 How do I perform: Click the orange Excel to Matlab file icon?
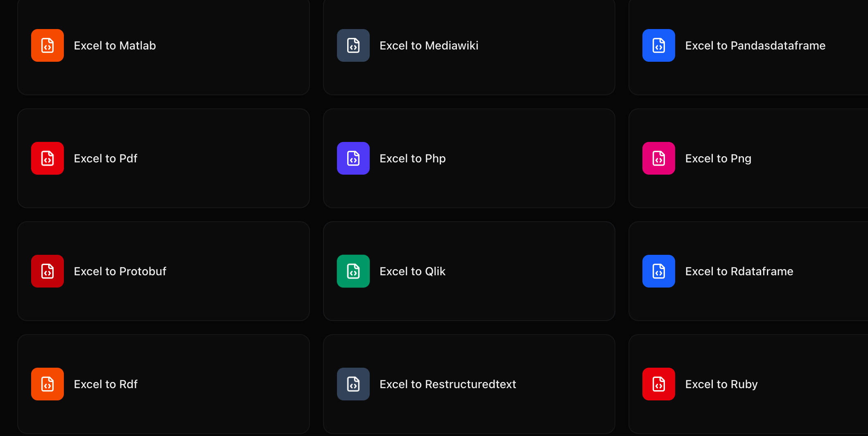pos(47,45)
